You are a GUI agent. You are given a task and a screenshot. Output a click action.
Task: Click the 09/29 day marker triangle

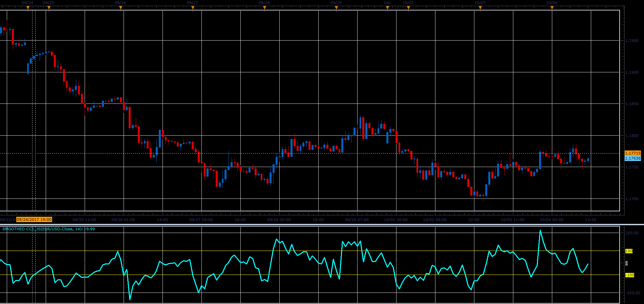click(336, 7)
